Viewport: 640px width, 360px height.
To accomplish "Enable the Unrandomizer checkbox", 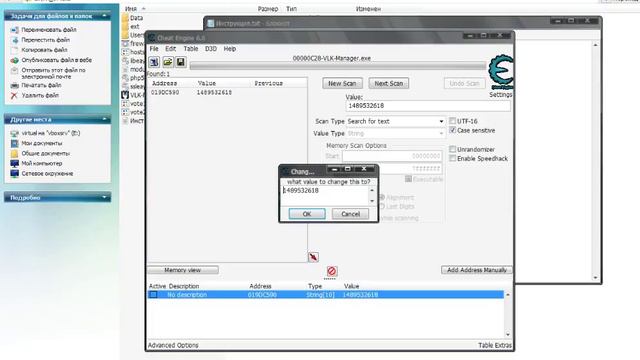I will point(452,149).
